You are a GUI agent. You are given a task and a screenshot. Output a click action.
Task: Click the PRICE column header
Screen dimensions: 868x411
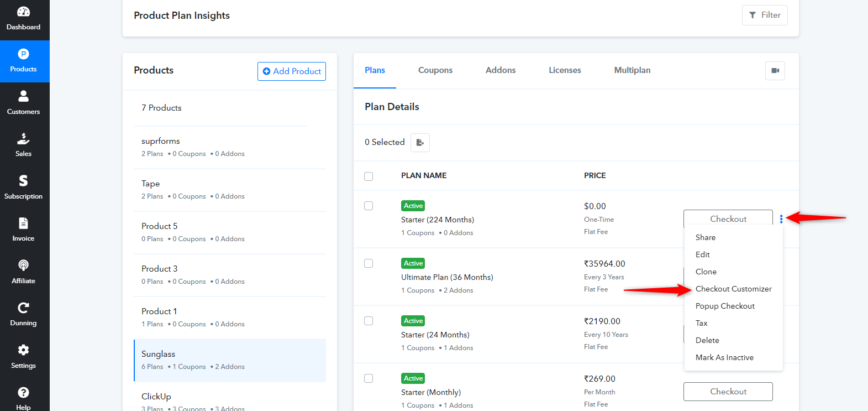click(595, 175)
